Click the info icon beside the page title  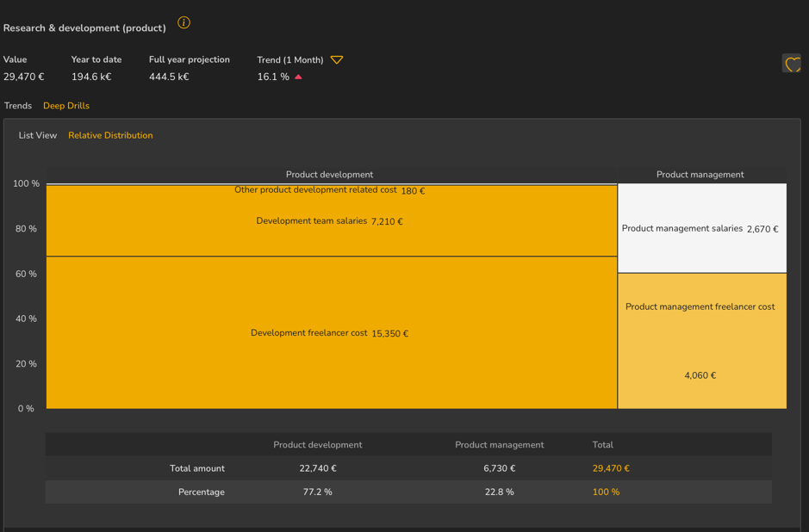tap(184, 23)
